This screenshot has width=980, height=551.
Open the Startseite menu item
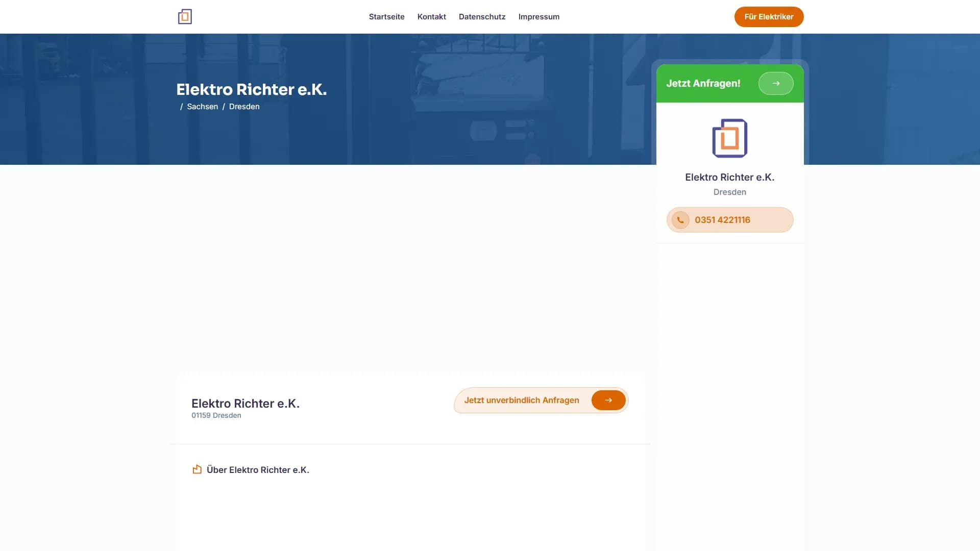pos(386,17)
